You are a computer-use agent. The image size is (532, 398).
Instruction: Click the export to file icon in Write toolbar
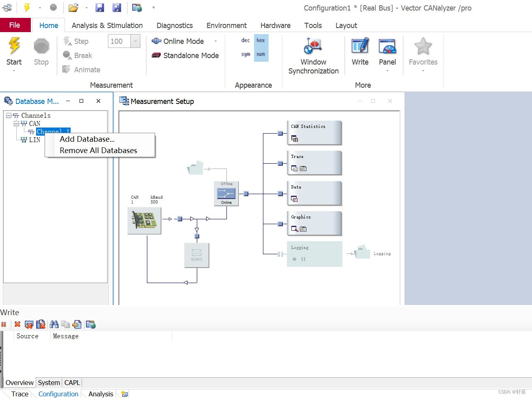tap(77, 324)
